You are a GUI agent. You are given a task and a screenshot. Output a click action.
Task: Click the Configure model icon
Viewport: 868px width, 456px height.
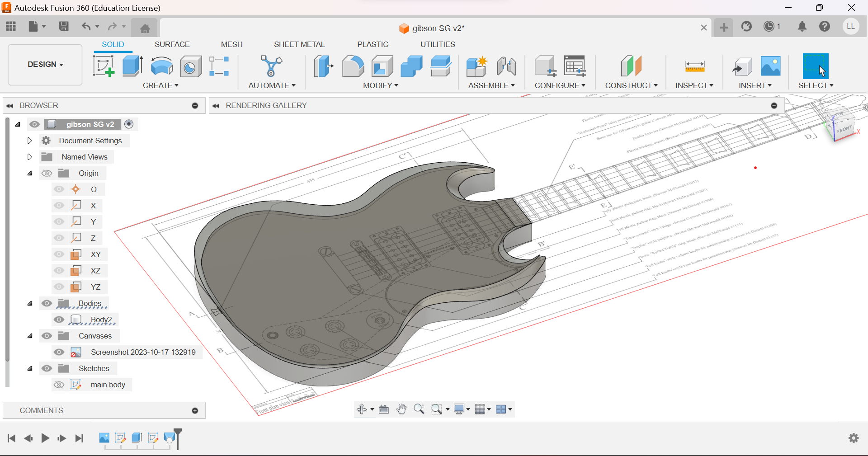(x=545, y=66)
